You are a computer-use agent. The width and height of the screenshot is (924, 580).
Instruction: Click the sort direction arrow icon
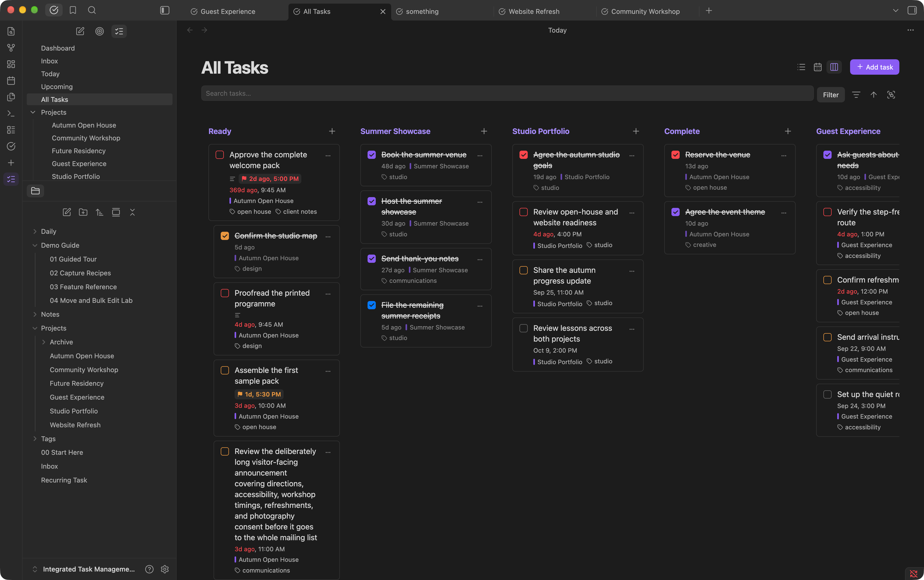point(874,95)
